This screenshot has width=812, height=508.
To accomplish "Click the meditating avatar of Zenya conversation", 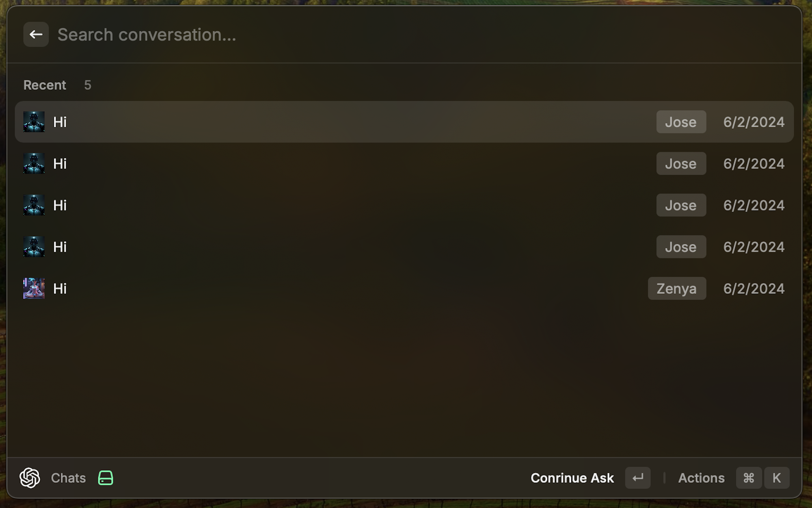I will click(34, 289).
